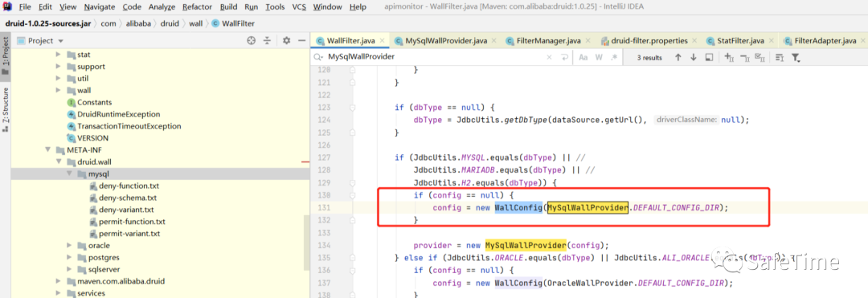
Task: Click druid-1.0.25-sources.jar breadcrumb
Action: click(49, 24)
